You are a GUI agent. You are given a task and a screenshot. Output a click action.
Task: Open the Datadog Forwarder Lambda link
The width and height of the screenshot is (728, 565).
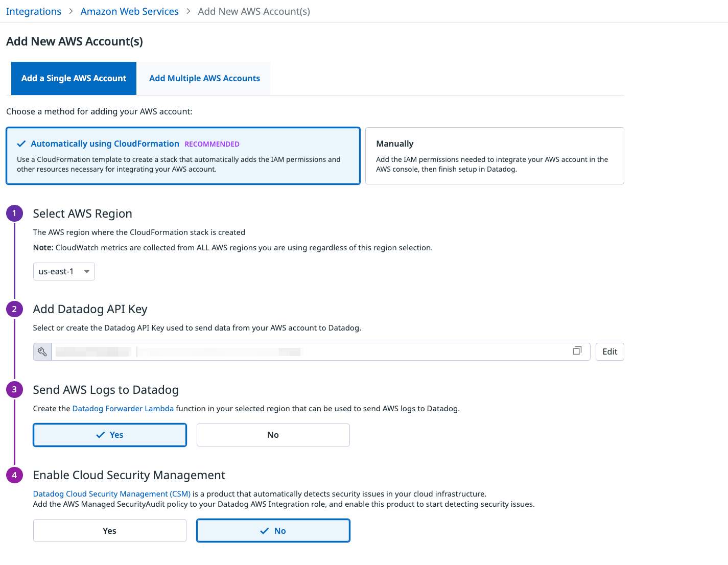[123, 409]
